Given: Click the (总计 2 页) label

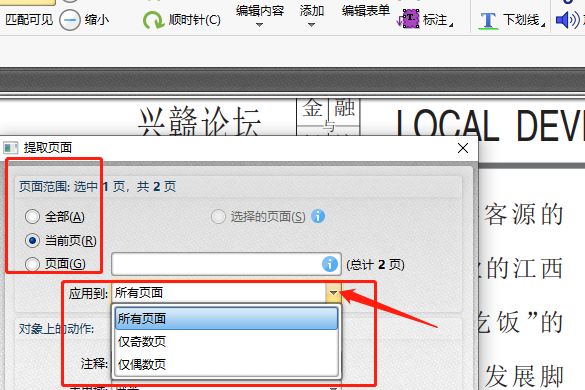Looking at the screenshot, I should [x=375, y=265].
